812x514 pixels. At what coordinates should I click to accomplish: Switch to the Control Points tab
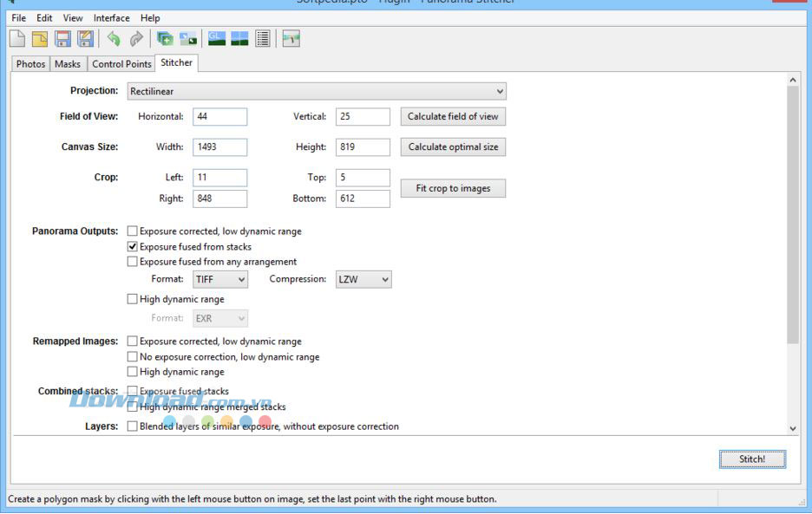pos(121,64)
